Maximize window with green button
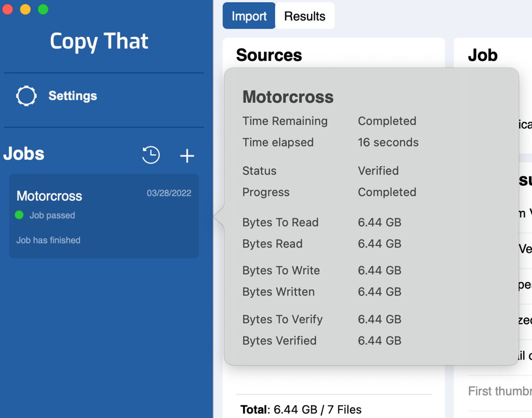 pos(43,9)
